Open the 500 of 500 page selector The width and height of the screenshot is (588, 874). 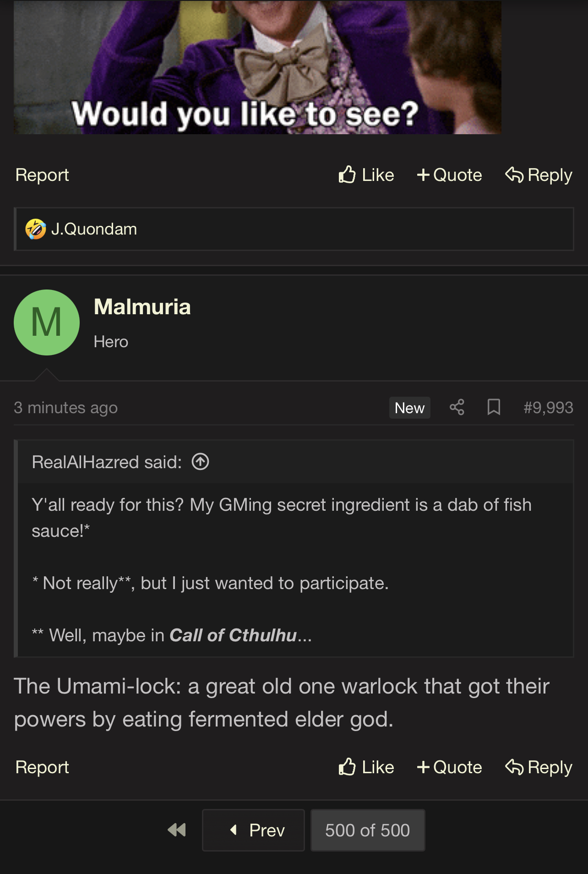[367, 830]
